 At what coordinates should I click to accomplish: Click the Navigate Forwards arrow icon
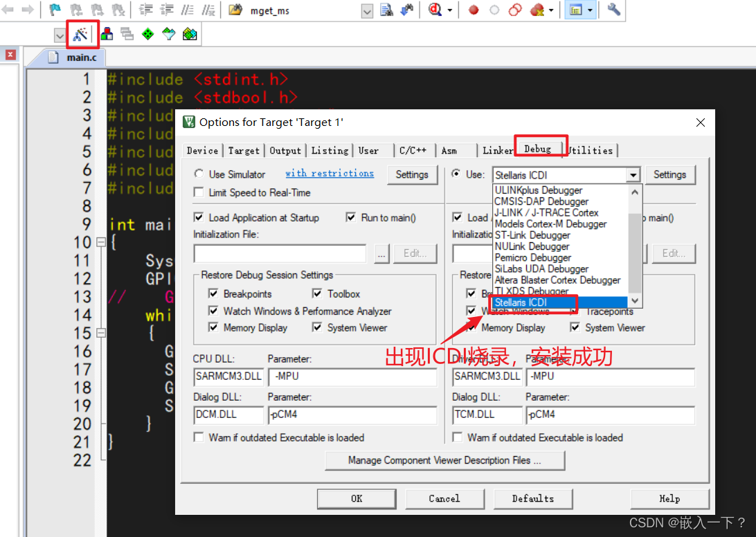28,9
